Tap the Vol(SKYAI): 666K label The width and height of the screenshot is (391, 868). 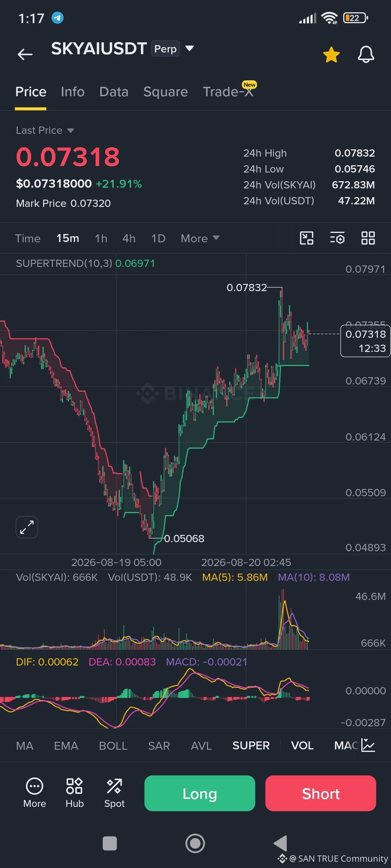[57, 577]
